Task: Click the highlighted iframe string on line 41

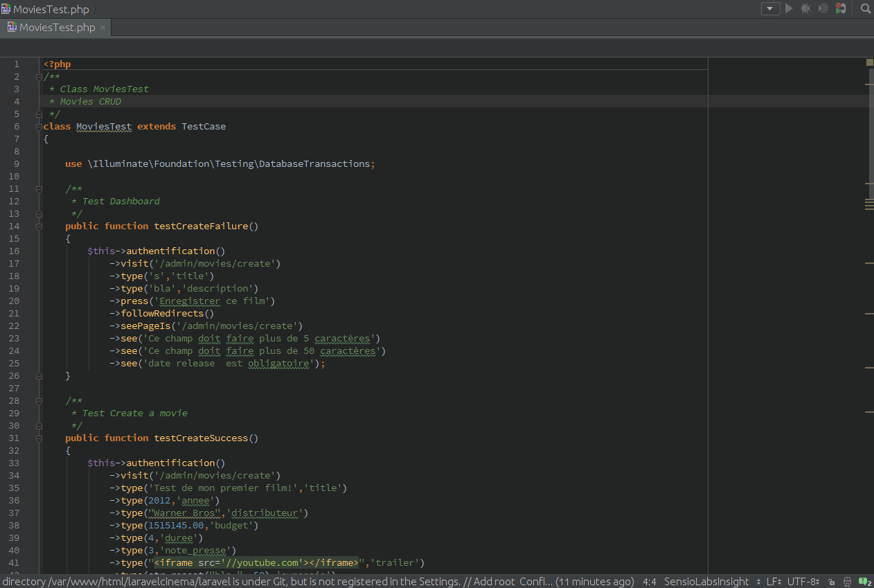Action: pyautogui.click(x=256, y=563)
